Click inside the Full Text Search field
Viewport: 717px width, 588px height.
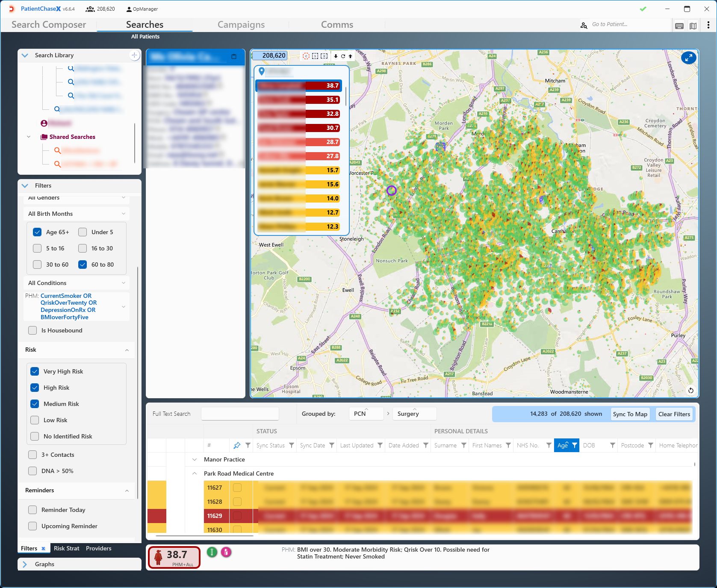click(240, 414)
